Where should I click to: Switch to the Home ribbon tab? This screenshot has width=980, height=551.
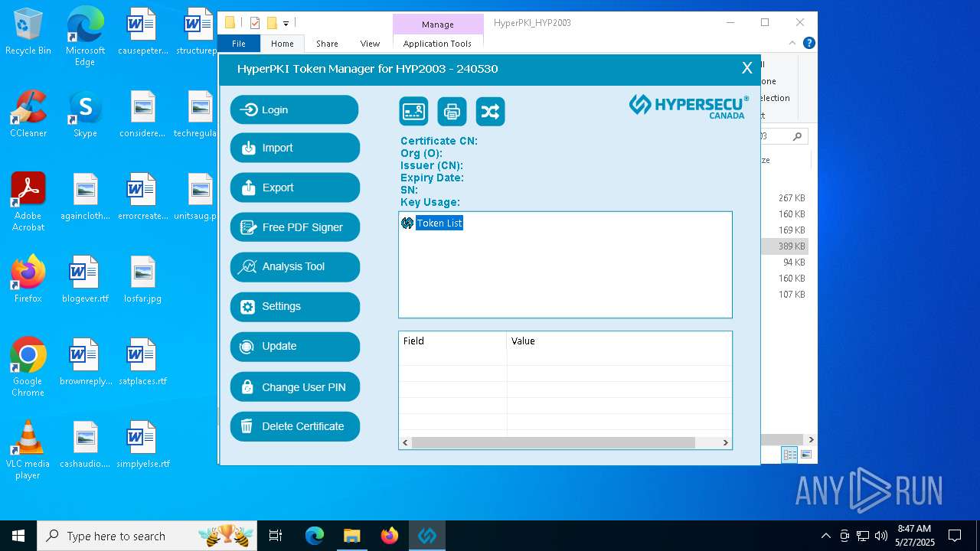click(283, 44)
